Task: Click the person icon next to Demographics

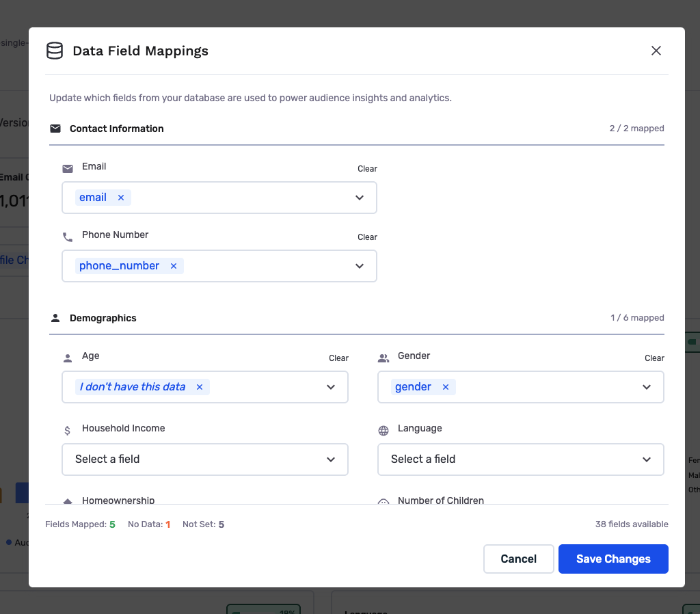Action: pyautogui.click(x=55, y=318)
